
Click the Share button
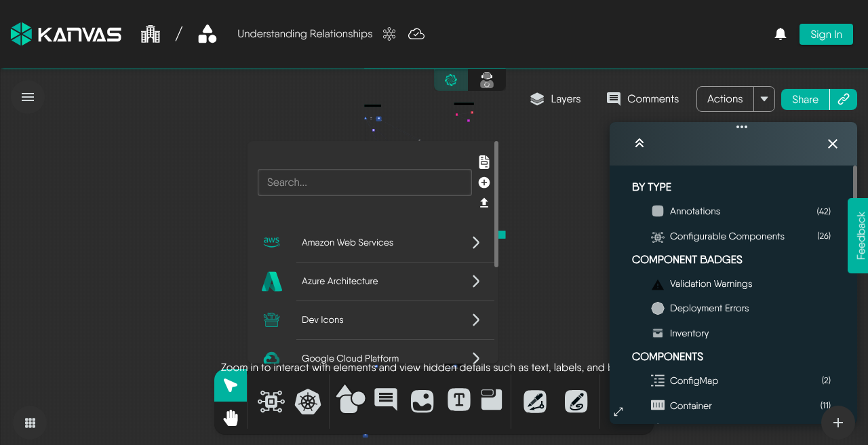[x=805, y=99]
